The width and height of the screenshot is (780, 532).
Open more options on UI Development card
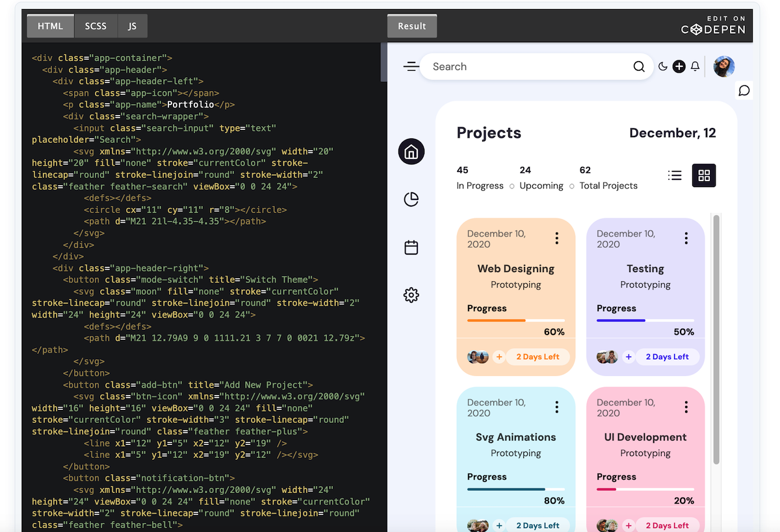tap(686, 407)
